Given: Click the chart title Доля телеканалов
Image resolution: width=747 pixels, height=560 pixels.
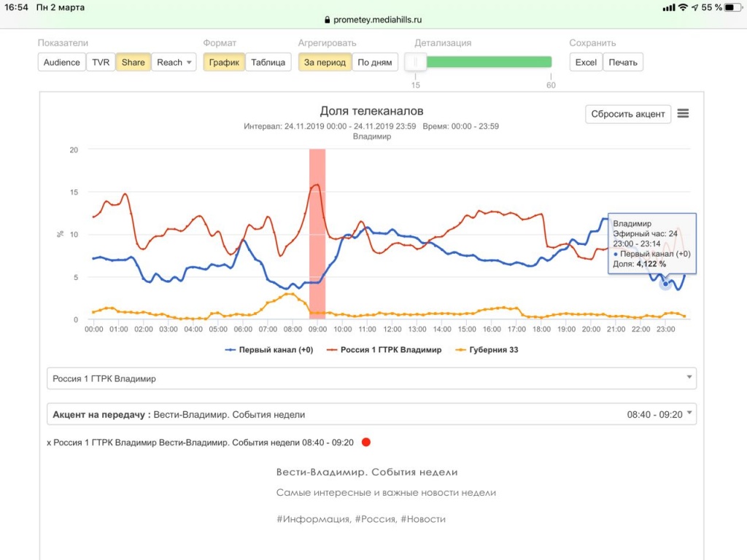Looking at the screenshot, I should coord(371,111).
